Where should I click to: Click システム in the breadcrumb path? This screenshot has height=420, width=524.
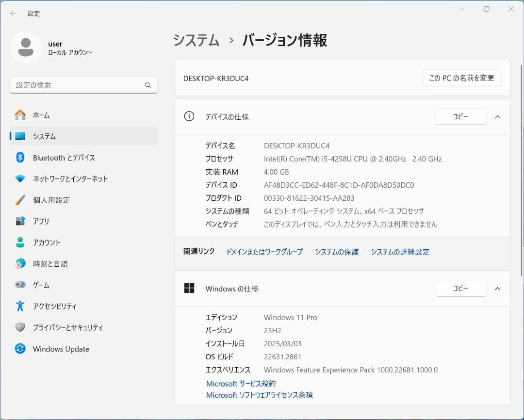coord(196,41)
